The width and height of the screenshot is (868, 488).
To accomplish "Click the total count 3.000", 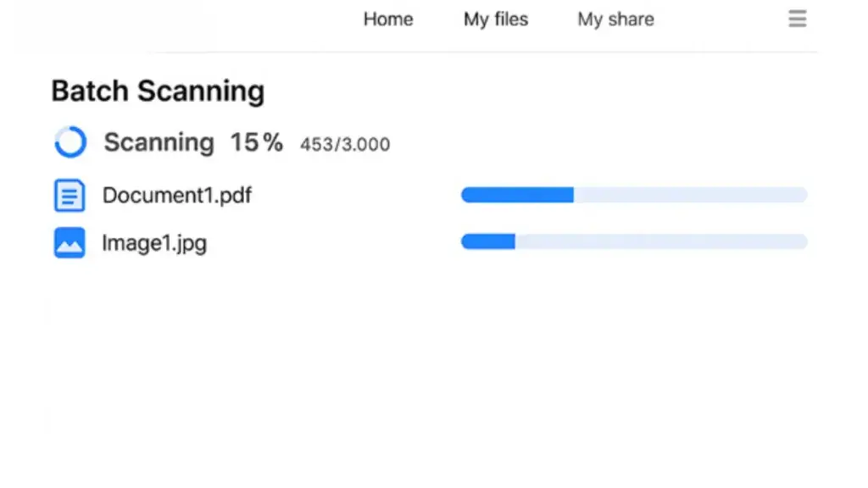I will point(365,145).
